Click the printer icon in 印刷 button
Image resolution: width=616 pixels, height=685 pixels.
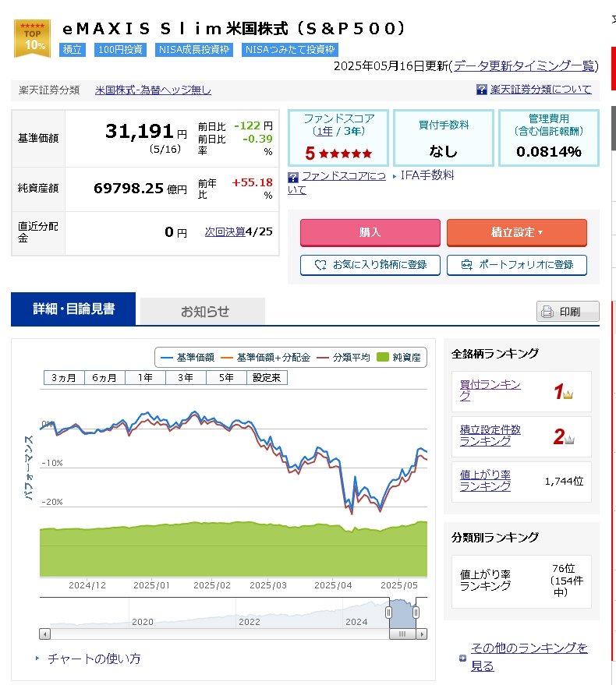[x=547, y=312]
